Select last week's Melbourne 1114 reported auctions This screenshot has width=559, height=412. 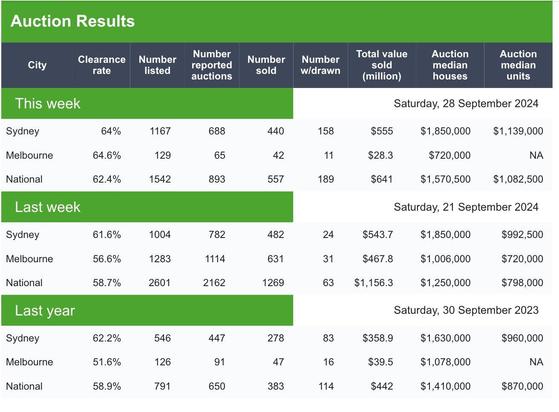point(215,259)
